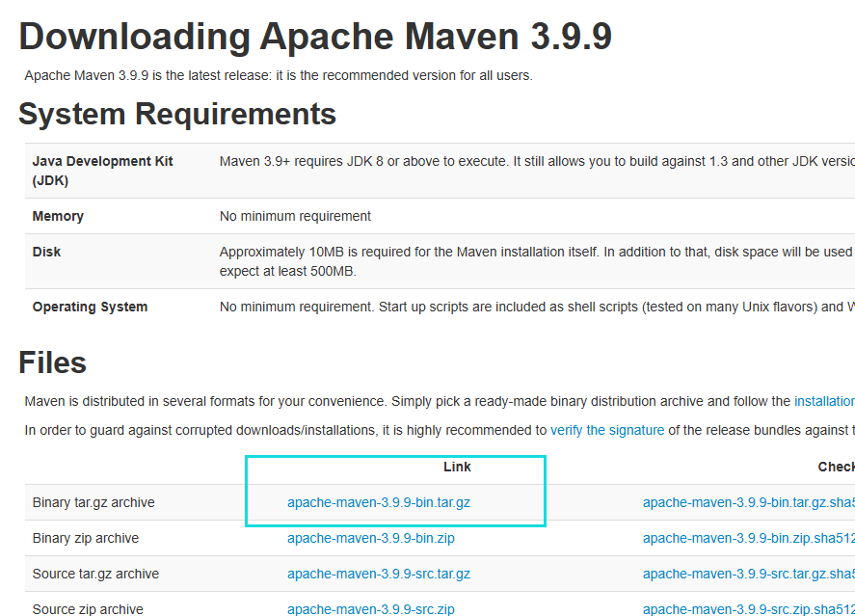Download apache-maven-3.9.9-src.zip link
855x616 pixels.
[371, 609]
